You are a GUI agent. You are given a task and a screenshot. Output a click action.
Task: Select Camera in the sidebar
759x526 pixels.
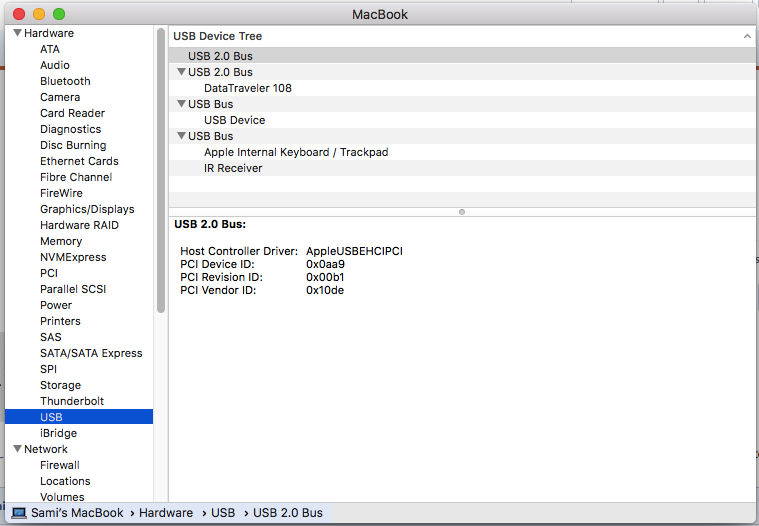pyautogui.click(x=60, y=97)
